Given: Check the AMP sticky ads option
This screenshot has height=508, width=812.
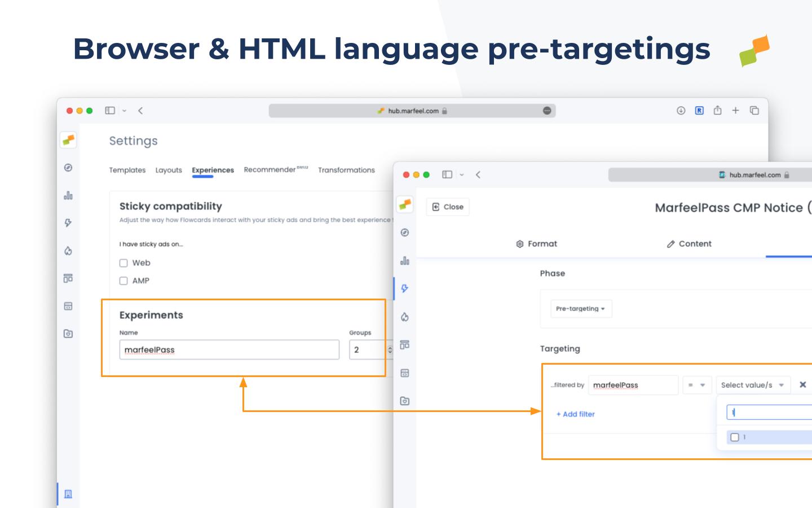Looking at the screenshot, I should pos(123,281).
